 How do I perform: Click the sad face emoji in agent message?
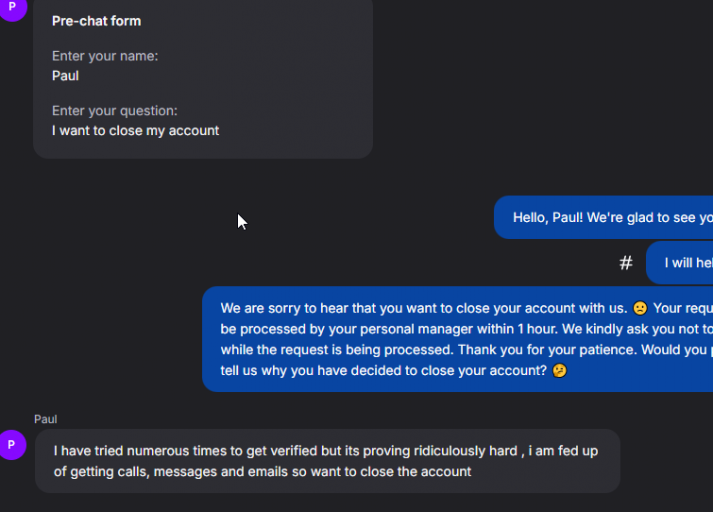(640, 308)
